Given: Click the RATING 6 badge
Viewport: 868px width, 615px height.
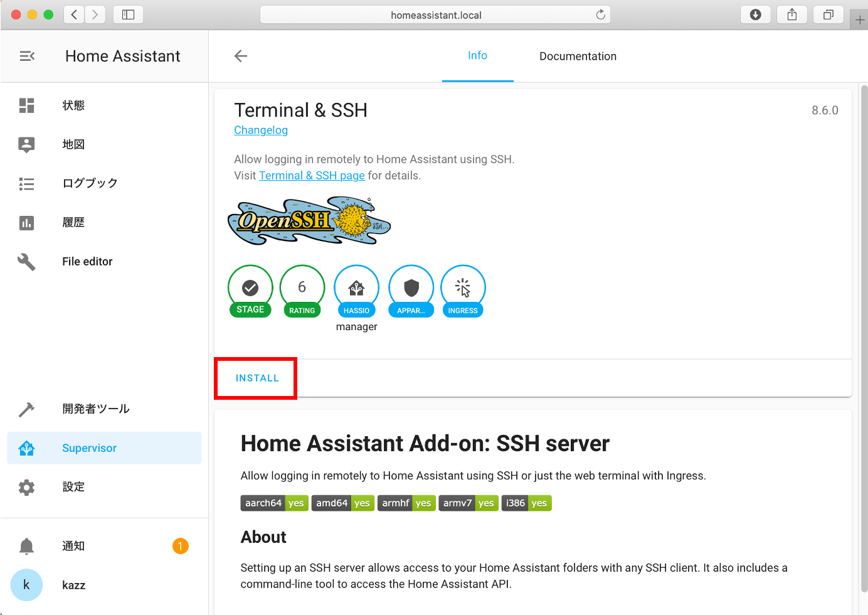Looking at the screenshot, I should click(302, 291).
